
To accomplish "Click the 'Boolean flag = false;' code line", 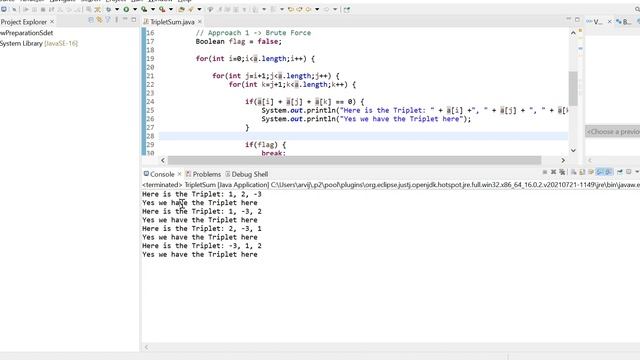I will pyautogui.click(x=238, y=41).
